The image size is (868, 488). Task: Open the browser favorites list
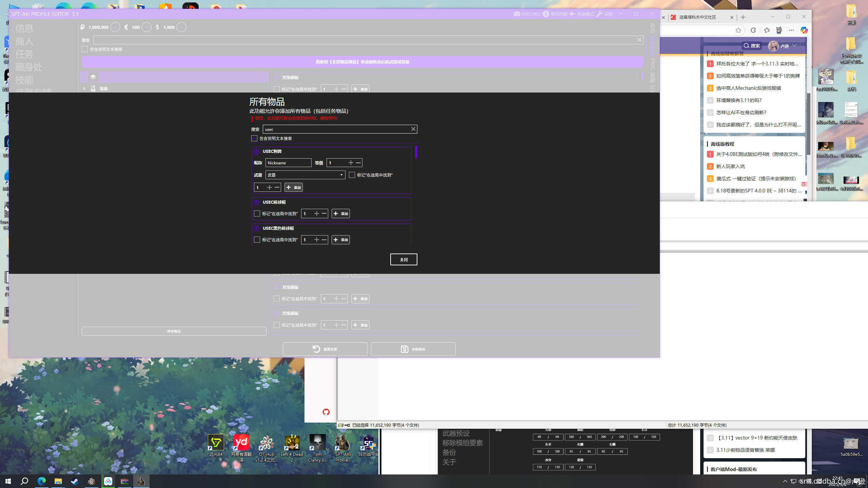pos(767,30)
